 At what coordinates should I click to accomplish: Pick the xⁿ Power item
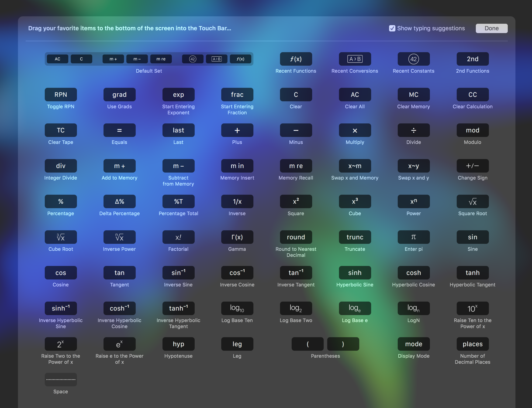click(x=413, y=201)
